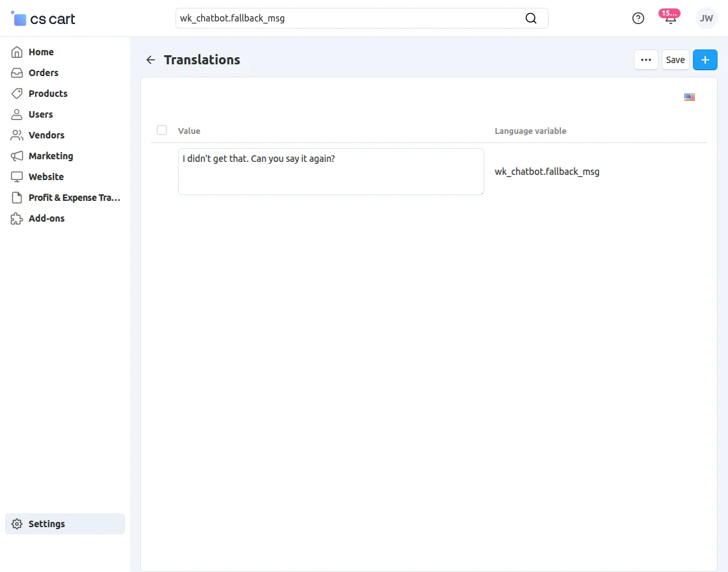The width and height of the screenshot is (728, 572).
Task: Open the JW account avatar menu
Action: click(706, 18)
